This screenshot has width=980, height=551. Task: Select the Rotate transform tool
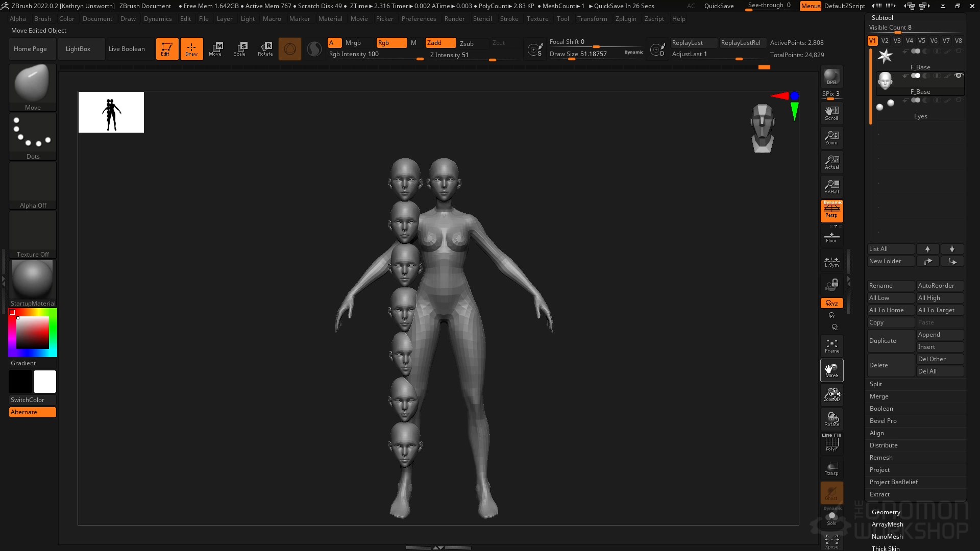pyautogui.click(x=265, y=49)
